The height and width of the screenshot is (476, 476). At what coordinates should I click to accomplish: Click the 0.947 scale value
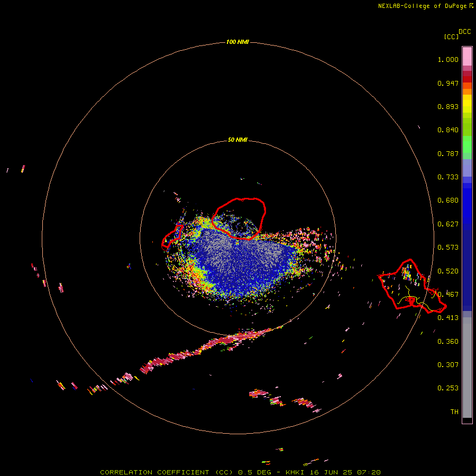click(448, 83)
